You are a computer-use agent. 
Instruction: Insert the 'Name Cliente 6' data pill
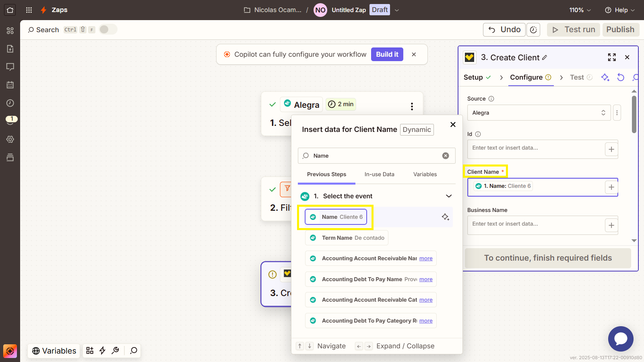tap(336, 217)
